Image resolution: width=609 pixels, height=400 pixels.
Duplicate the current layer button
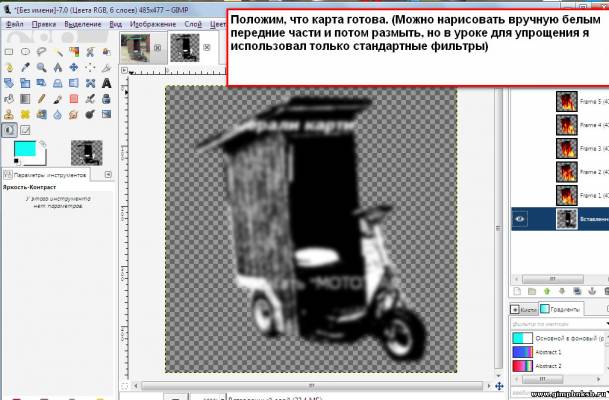pyautogui.click(x=577, y=291)
